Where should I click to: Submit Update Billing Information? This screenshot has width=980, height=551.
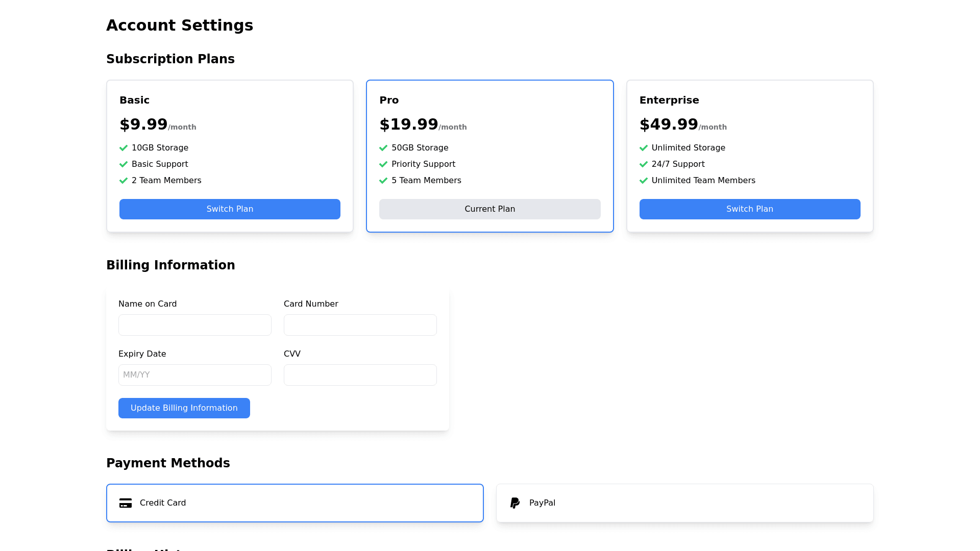184,408
